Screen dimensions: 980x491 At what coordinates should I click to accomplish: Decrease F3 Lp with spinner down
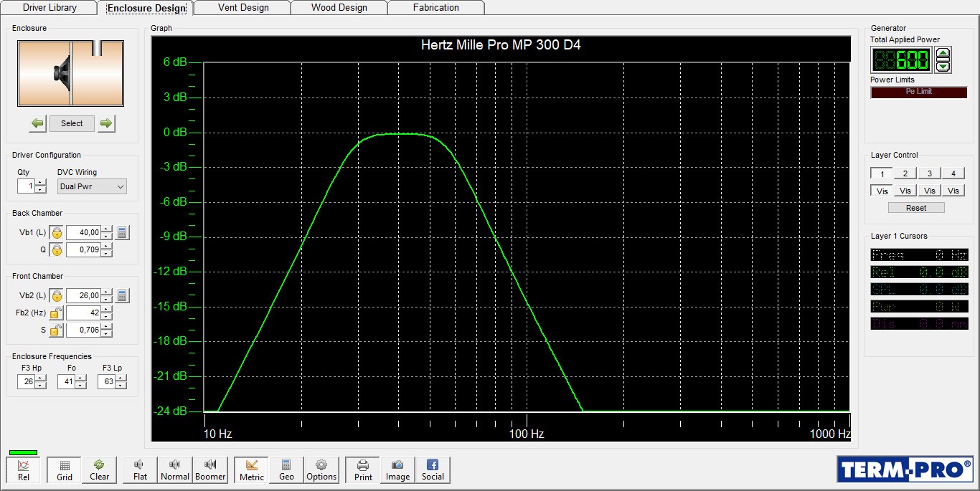pyautogui.click(x=121, y=386)
